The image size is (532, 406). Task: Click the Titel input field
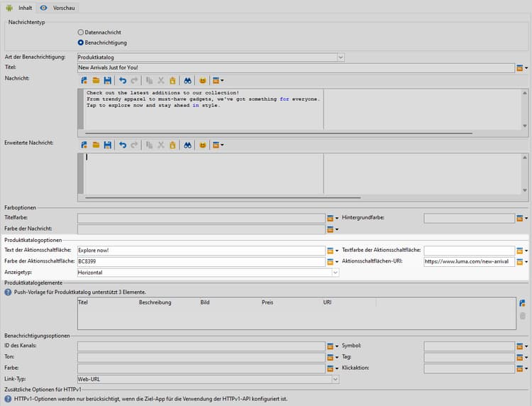(296, 68)
